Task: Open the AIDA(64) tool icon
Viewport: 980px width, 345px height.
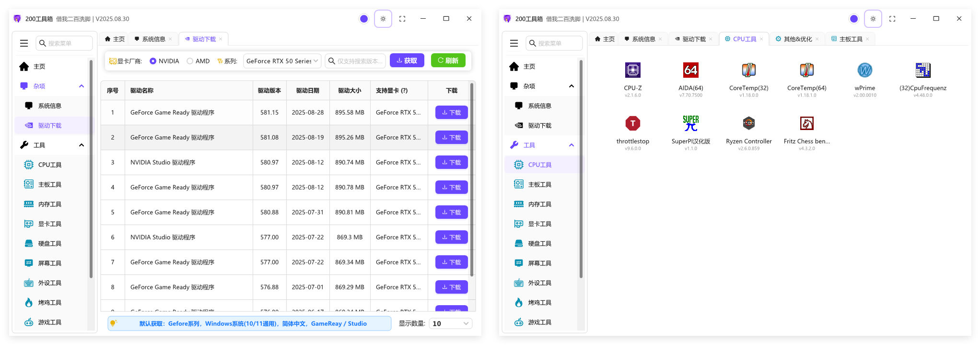Action: point(690,70)
